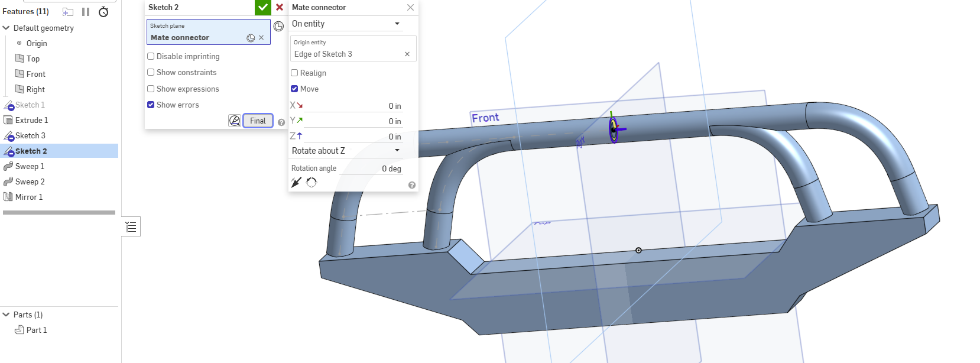Click the pause rollback icon in Features header
Screen dimensions: 980x363
[x=86, y=12]
